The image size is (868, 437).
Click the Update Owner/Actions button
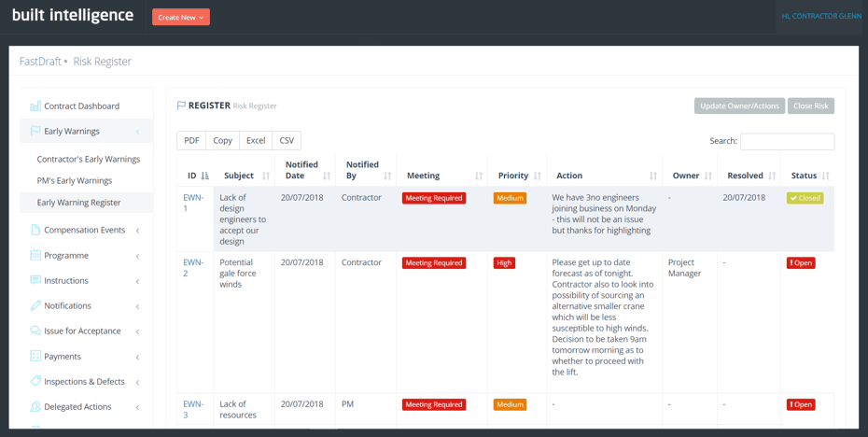click(x=739, y=106)
